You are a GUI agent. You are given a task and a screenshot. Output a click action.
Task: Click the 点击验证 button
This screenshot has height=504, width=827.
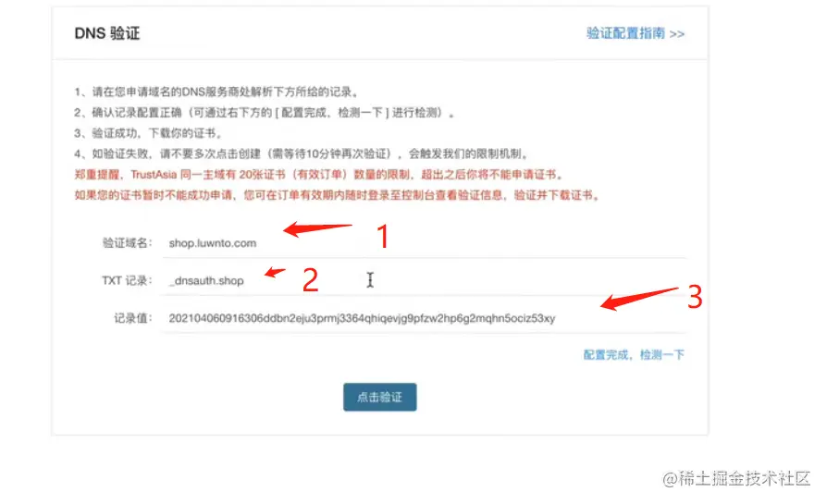(380, 397)
